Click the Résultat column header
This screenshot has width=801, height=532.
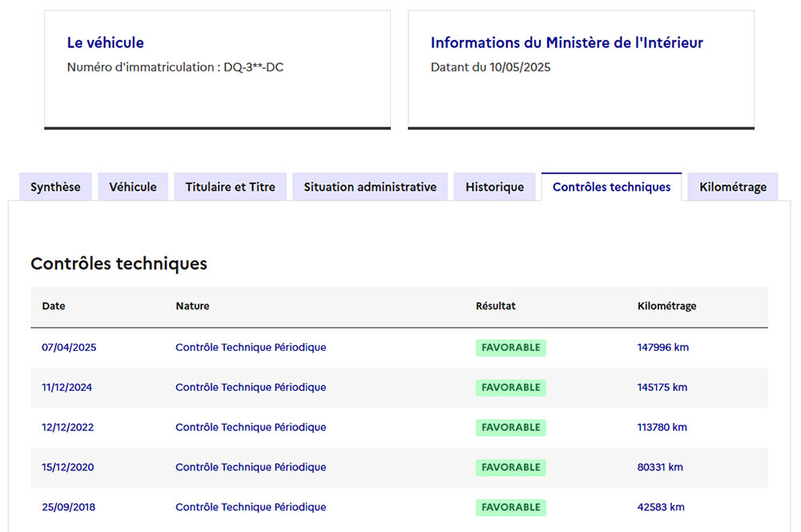pyautogui.click(x=495, y=306)
